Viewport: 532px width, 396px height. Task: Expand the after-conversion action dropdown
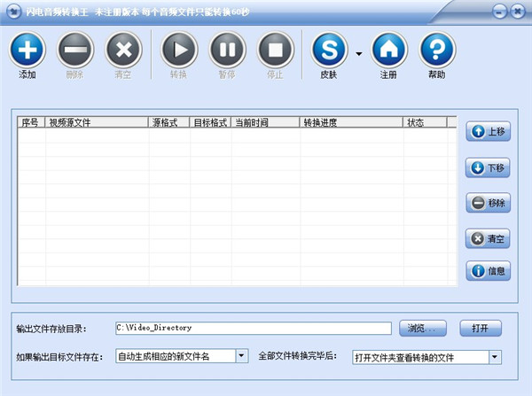tap(495, 357)
